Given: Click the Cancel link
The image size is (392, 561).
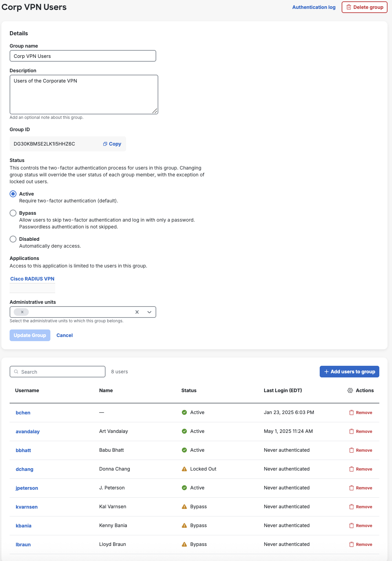Looking at the screenshot, I should (64, 335).
